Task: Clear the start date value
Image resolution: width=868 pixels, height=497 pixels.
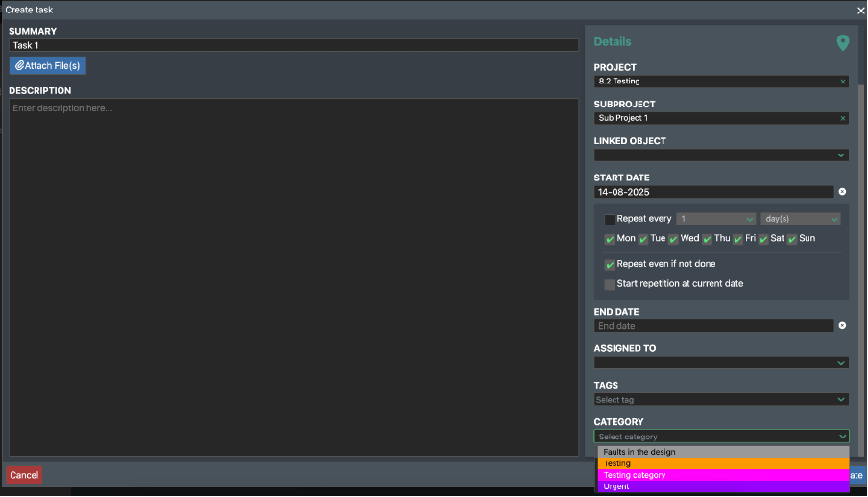Action: point(842,192)
